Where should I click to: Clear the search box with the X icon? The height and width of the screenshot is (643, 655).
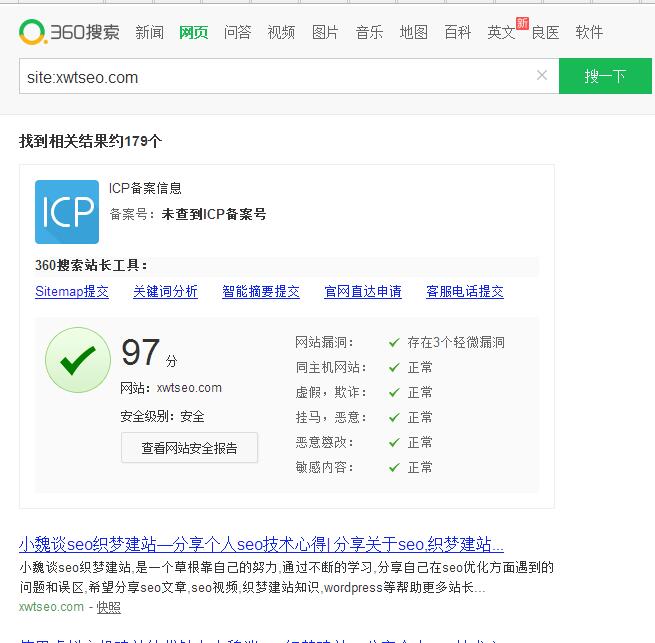(542, 75)
